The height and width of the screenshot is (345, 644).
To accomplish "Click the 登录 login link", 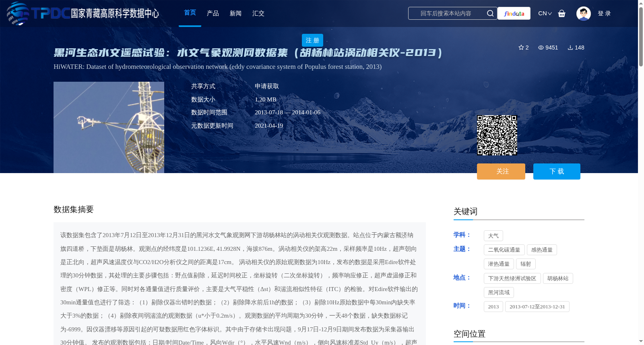I will [x=604, y=13].
